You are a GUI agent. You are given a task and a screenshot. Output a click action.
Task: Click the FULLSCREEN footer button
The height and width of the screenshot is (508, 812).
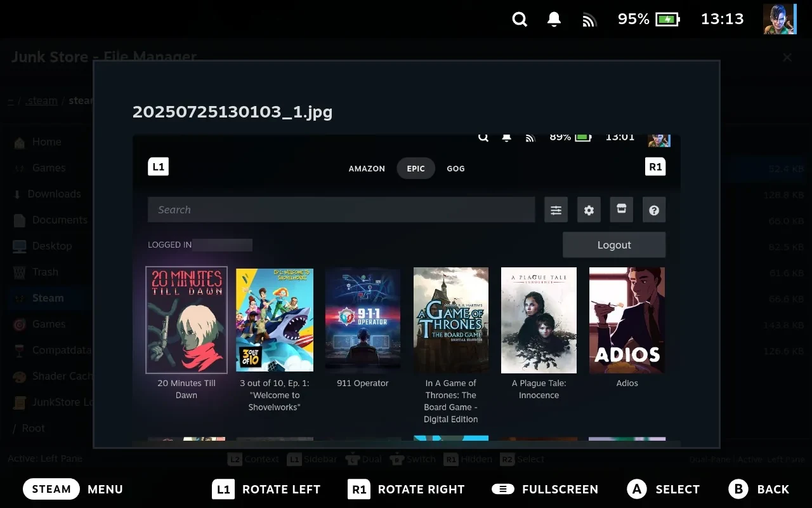pyautogui.click(x=545, y=490)
